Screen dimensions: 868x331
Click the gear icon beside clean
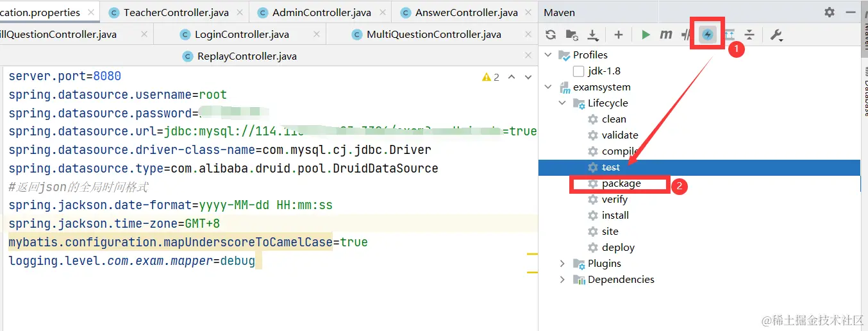(x=593, y=119)
